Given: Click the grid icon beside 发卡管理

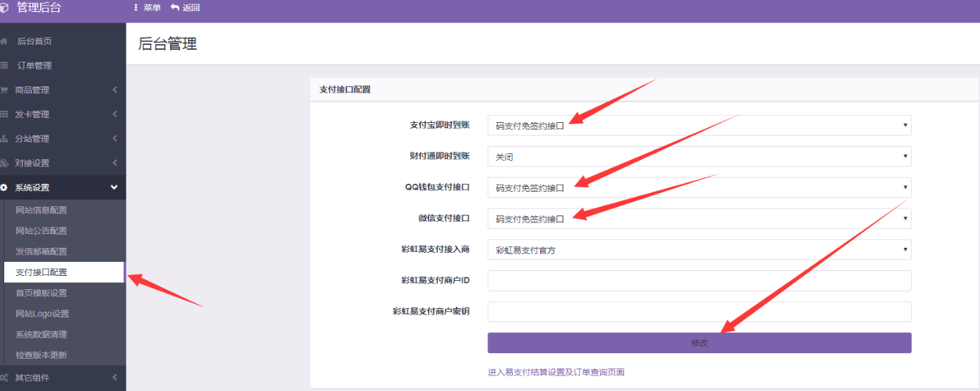Looking at the screenshot, I should 4,114.
